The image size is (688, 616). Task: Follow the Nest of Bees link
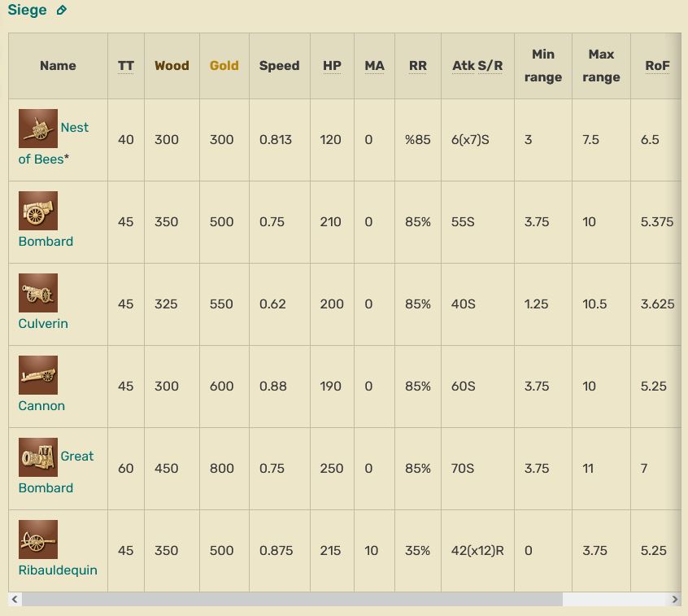click(x=54, y=143)
